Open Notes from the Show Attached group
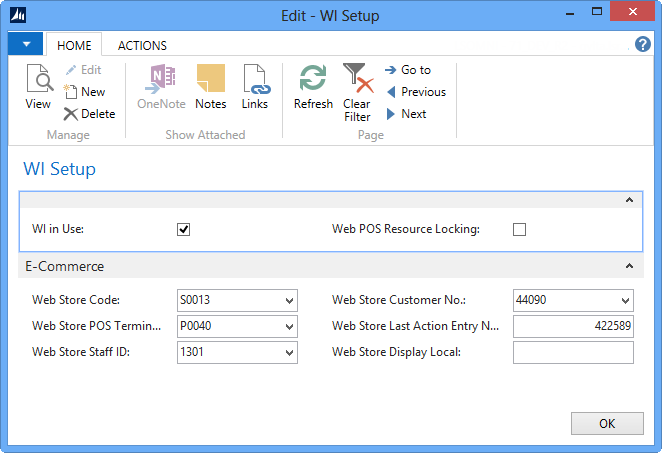Image resolution: width=662 pixels, height=453 pixels. [x=210, y=85]
